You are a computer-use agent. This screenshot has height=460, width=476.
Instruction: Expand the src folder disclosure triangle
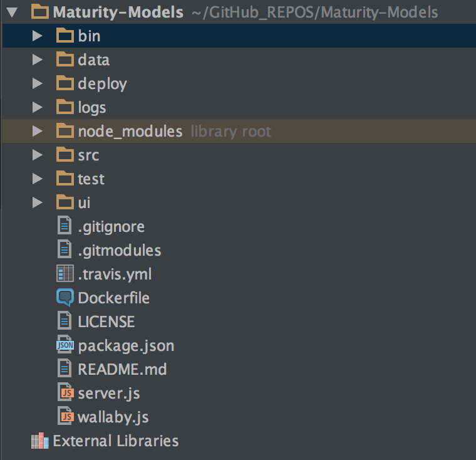pyautogui.click(x=37, y=155)
